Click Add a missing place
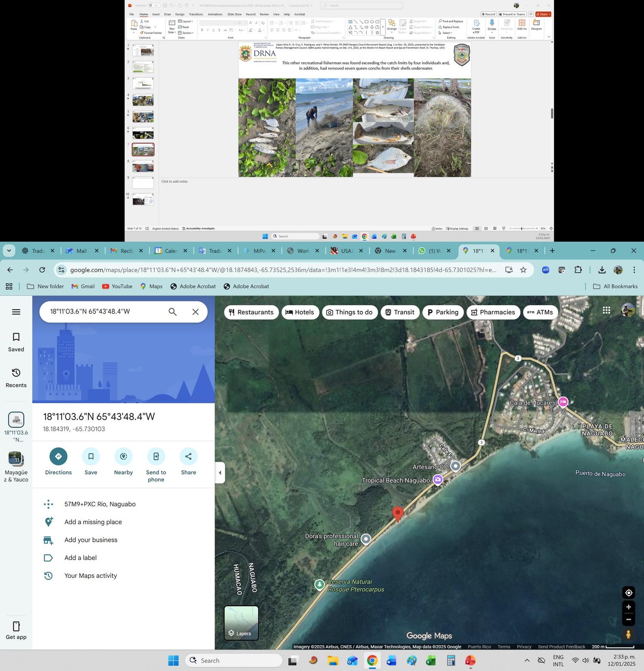The image size is (644, 671). click(x=93, y=522)
